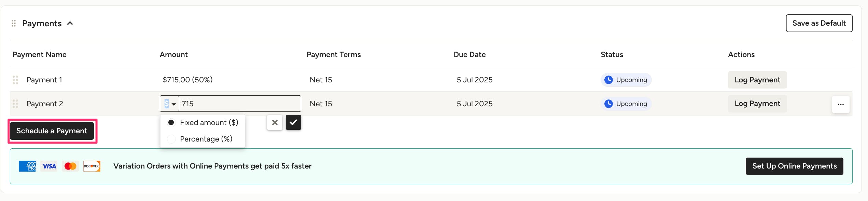Viewport: 868px width, 201px height.
Task: Click the Net 15 terms for Payment 2
Action: click(321, 104)
